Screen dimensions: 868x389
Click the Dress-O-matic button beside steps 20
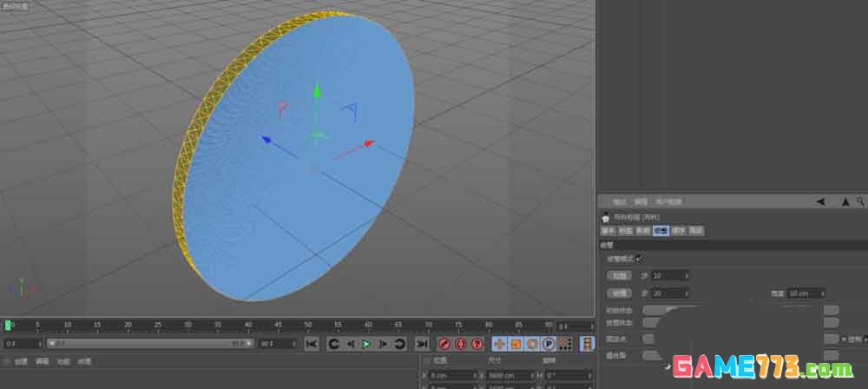tap(619, 293)
